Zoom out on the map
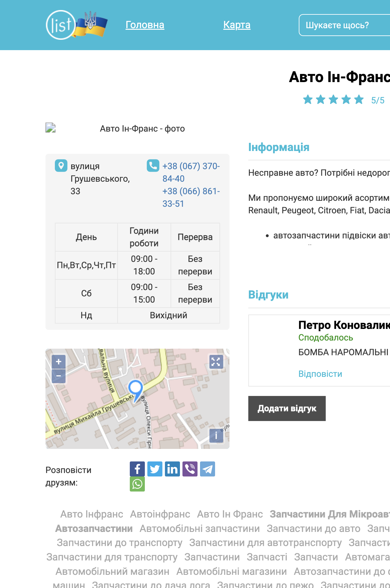The height and width of the screenshot is (588, 390). pos(59,376)
